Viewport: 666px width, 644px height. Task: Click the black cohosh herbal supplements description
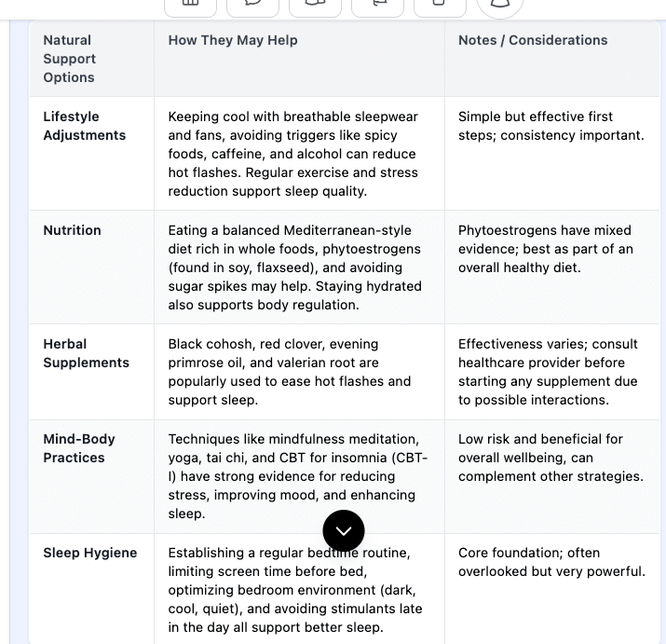tap(290, 372)
